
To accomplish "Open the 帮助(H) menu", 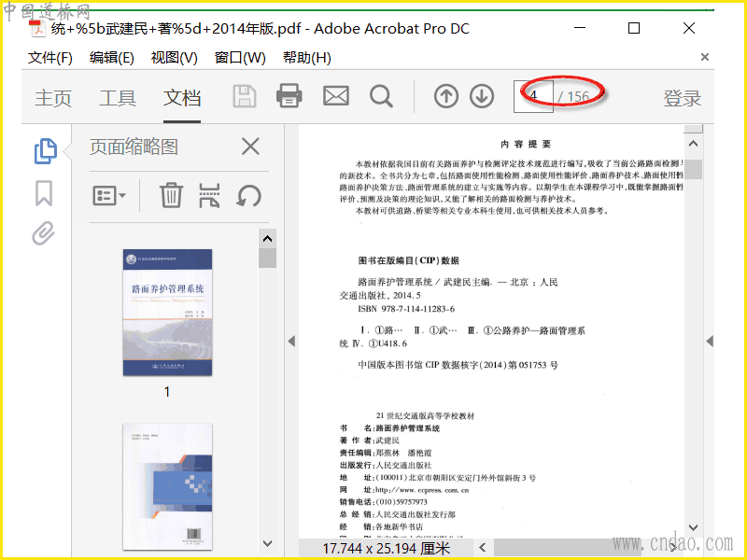I will [x=307, y=58].
